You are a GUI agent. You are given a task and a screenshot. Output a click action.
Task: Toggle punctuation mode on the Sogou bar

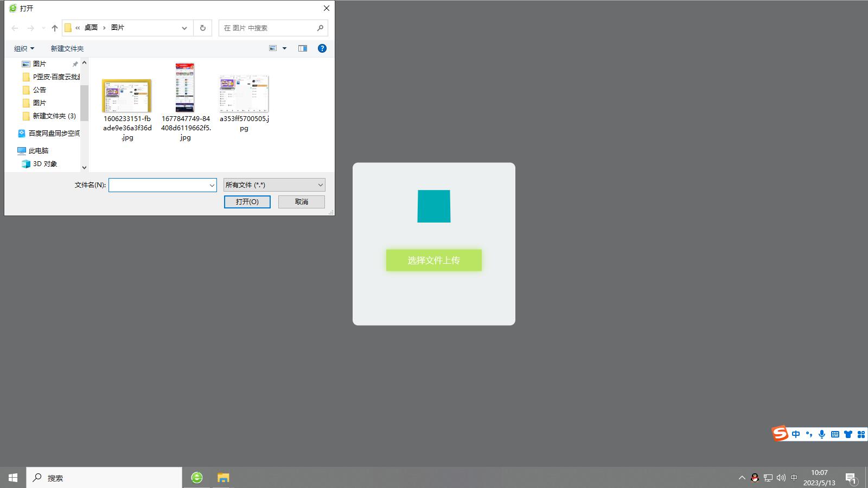[x=809, y=434]
